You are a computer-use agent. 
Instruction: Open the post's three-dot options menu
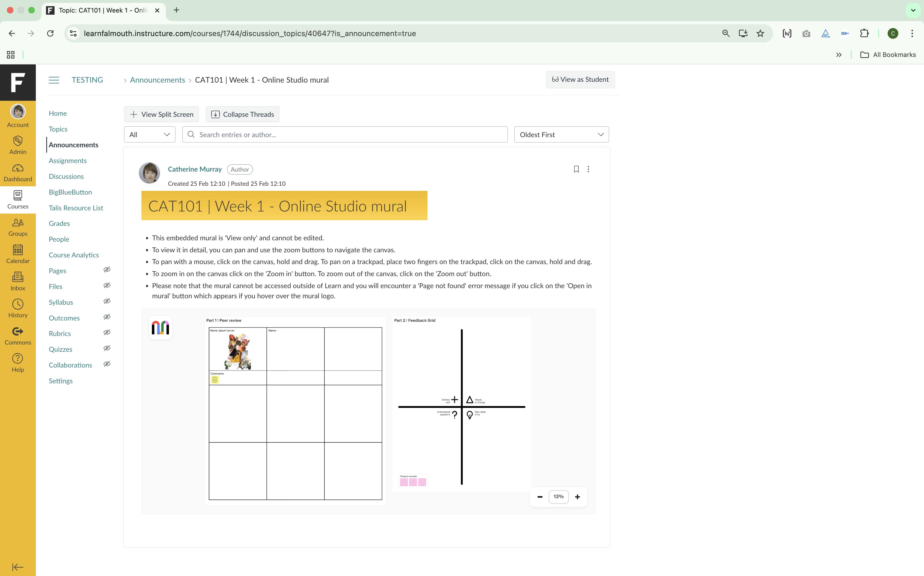coord(588,169)
